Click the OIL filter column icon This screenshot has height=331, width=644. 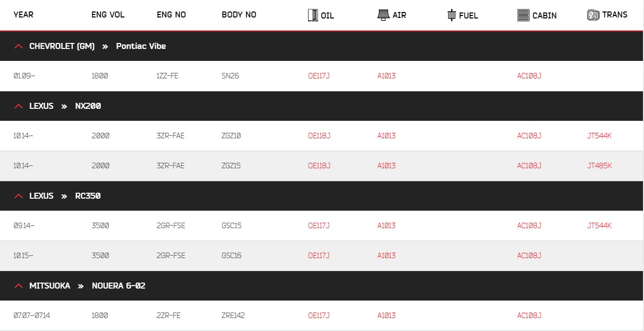click(x=313, y=15)
